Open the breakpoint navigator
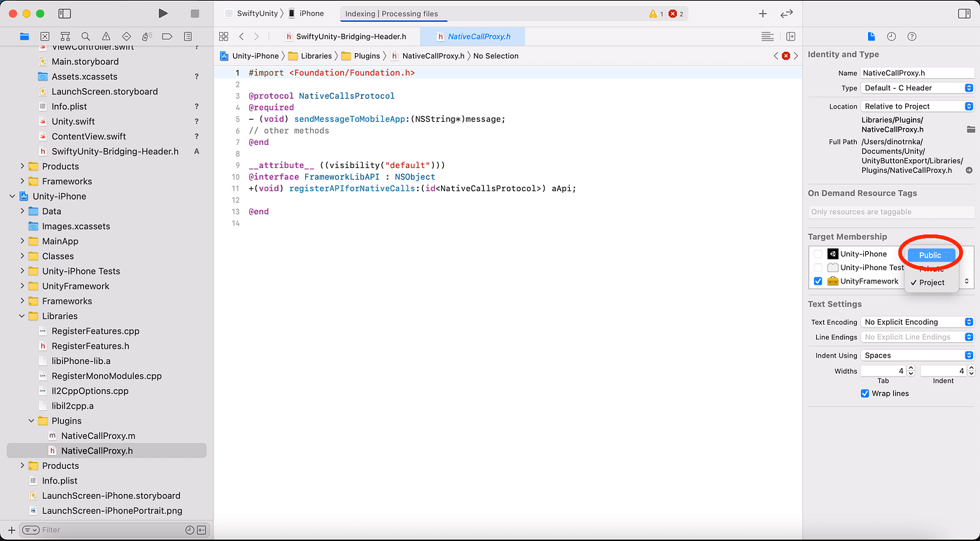Viewport: 980px width, 541px height. click(x=167, y=36)
